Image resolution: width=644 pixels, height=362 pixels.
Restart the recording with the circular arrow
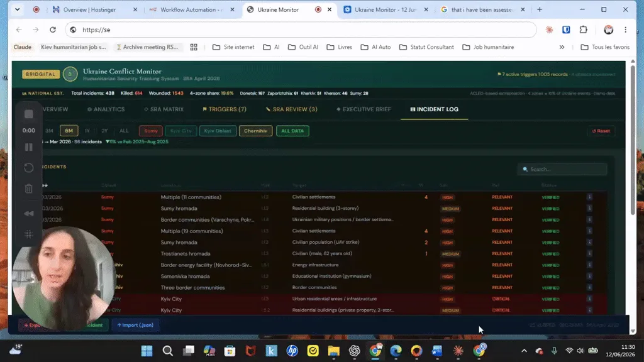pos(29,168)
